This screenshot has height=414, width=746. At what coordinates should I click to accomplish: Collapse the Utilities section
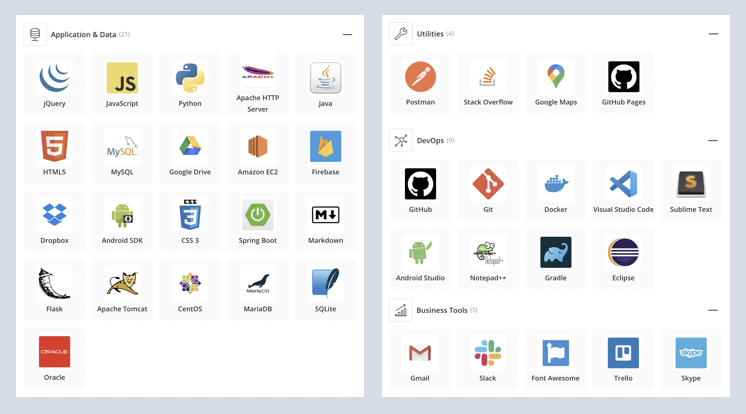[x=713, y=34]
